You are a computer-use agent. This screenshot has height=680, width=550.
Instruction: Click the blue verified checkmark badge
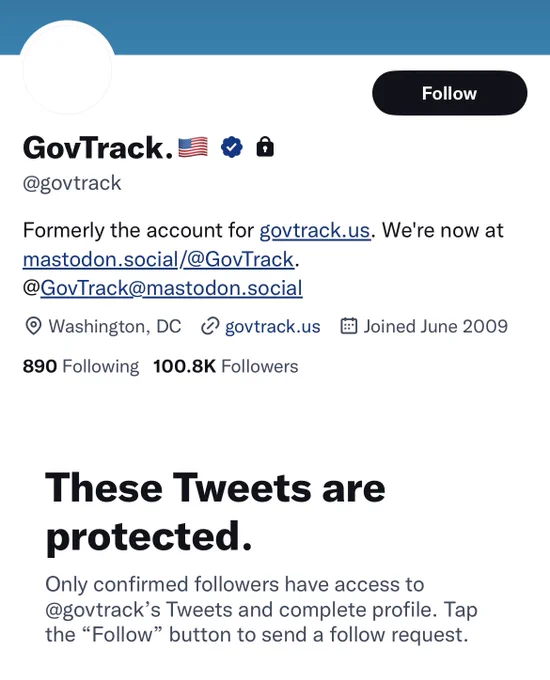232,147
